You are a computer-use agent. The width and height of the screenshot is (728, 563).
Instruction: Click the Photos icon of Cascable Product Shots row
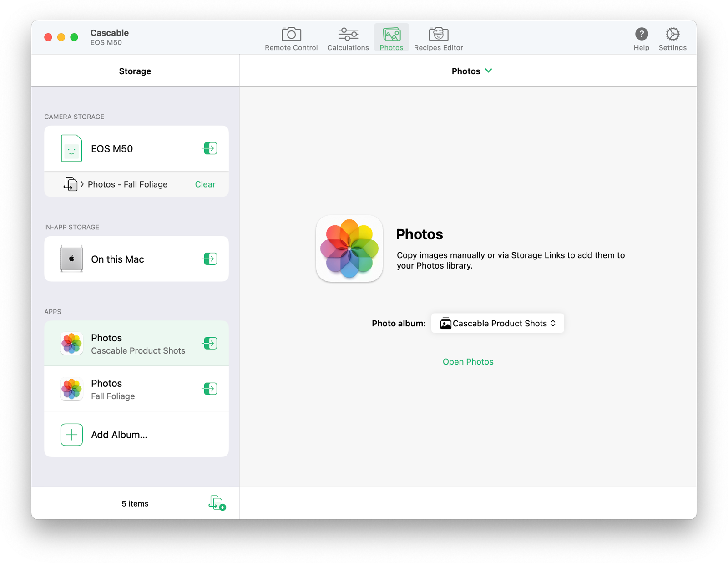click(x=71, y=344)
